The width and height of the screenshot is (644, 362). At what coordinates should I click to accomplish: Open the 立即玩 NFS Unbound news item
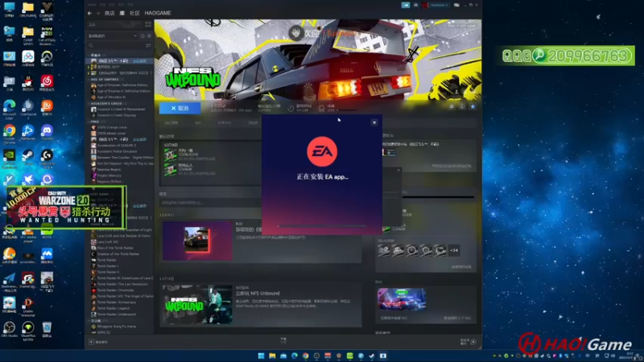258,294
